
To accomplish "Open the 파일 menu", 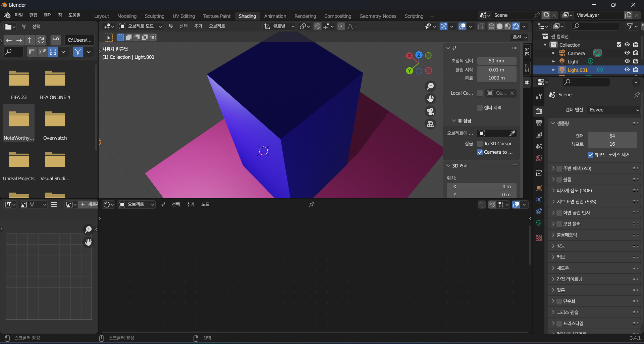I will coord(19,15).
